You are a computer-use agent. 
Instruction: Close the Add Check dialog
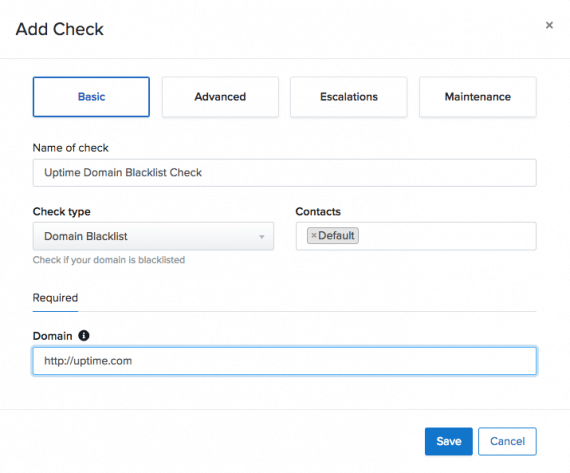[549, 25]
